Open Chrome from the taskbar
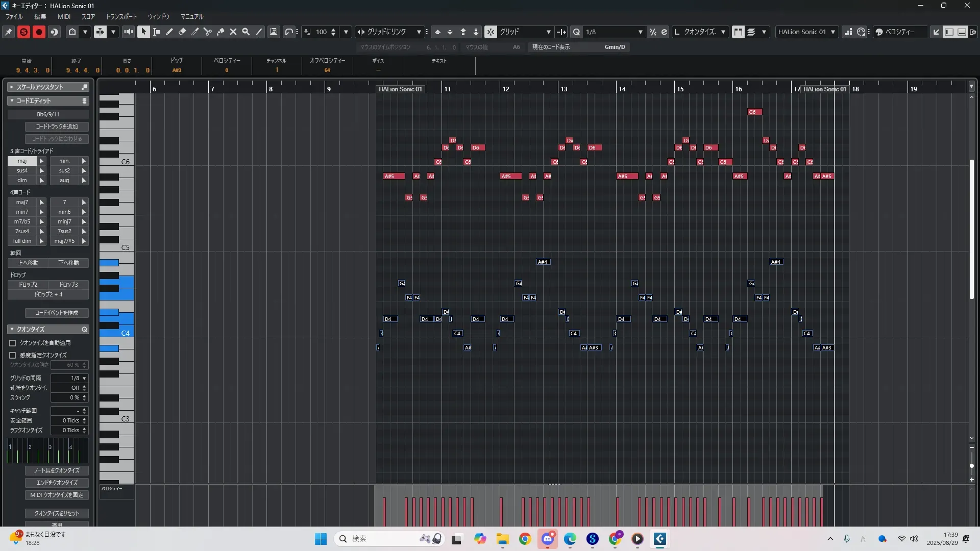This screenshot has height=551, width=980. click(x=525, y=539)
